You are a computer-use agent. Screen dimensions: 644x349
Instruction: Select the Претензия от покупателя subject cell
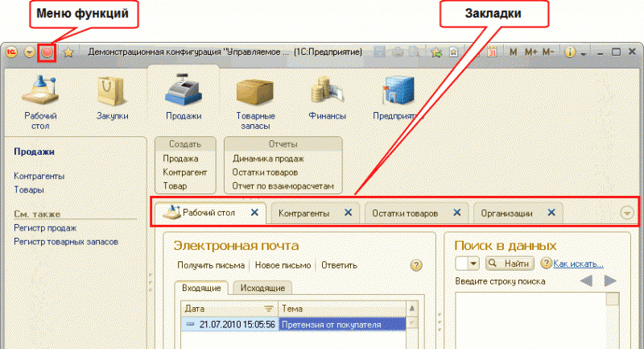(342, 324)
